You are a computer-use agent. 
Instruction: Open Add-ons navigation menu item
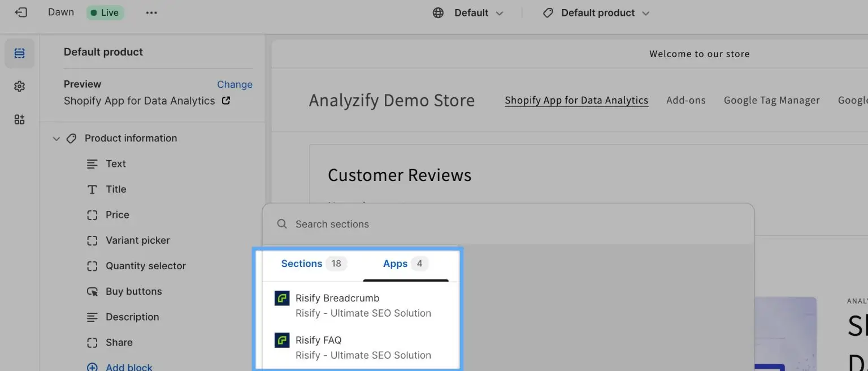point(685,100)
